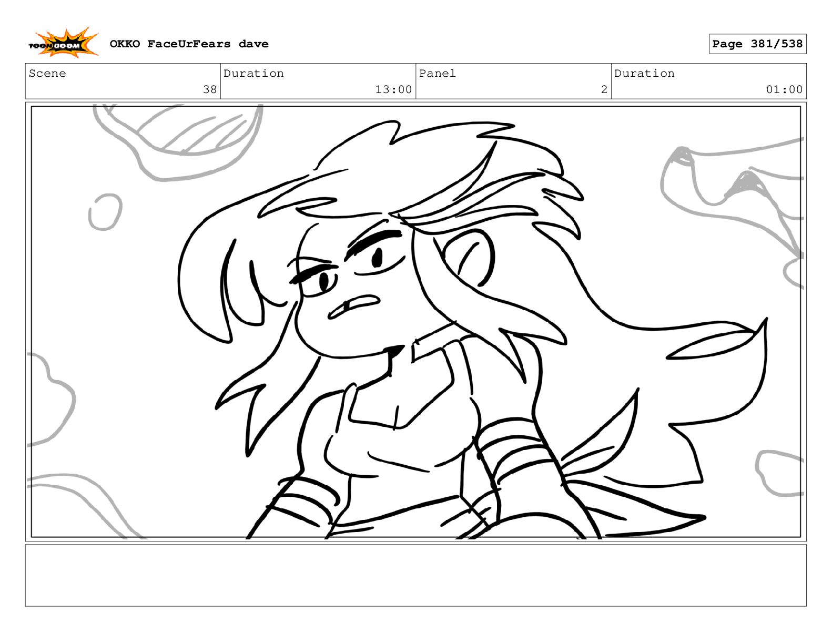Select the scene duration '13:00'

pyautogui.click(x=393, y=89)
